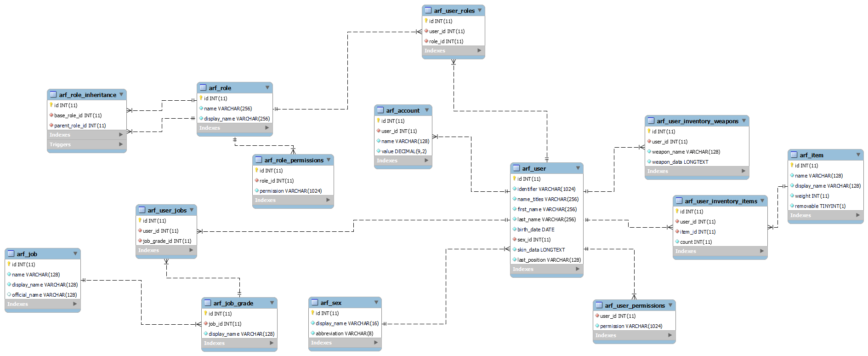Viewport: 868px width, 356px height.
Task: Collapse the arf_job table header arrow
Action: coord(75,253)
